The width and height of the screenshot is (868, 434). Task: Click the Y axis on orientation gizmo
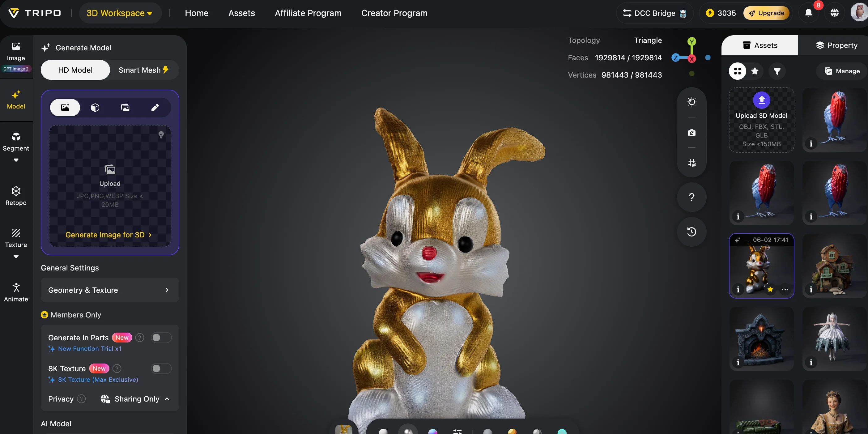(x=691, y=41)
